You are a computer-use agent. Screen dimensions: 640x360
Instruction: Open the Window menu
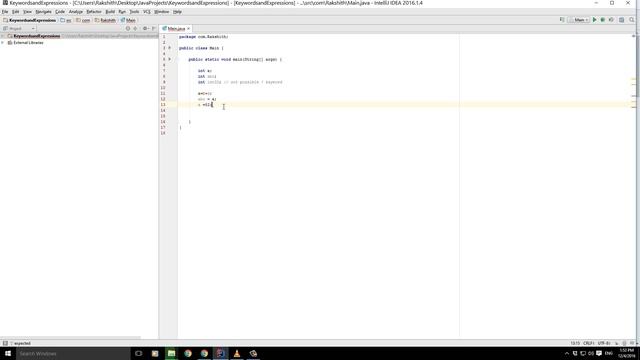point(162,12)
